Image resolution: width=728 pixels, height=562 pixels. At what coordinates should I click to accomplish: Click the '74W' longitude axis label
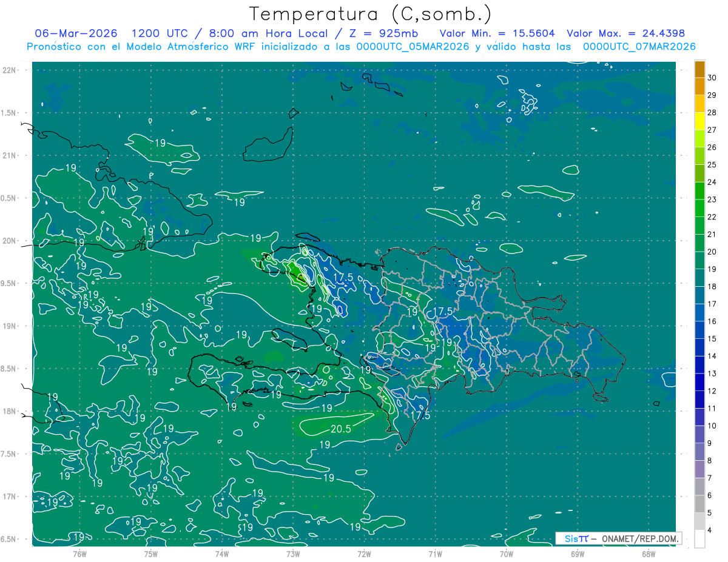coord(222,554)
